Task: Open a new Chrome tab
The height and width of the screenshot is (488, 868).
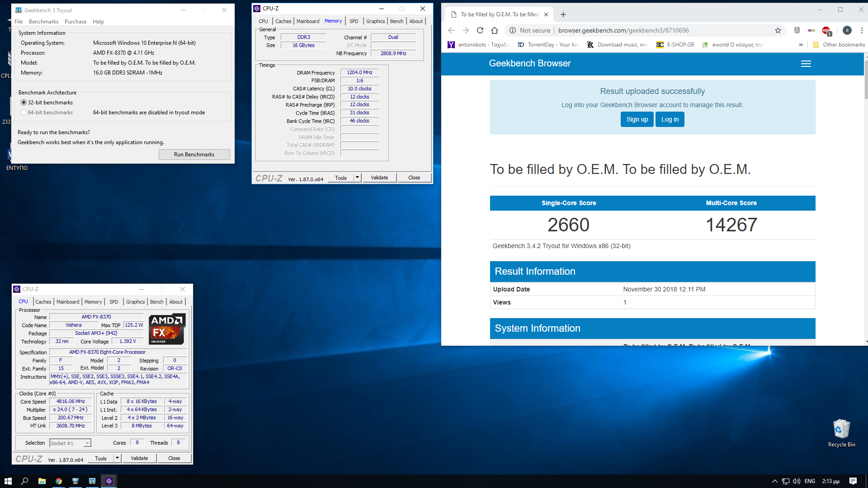Action: tap(563, 14)
